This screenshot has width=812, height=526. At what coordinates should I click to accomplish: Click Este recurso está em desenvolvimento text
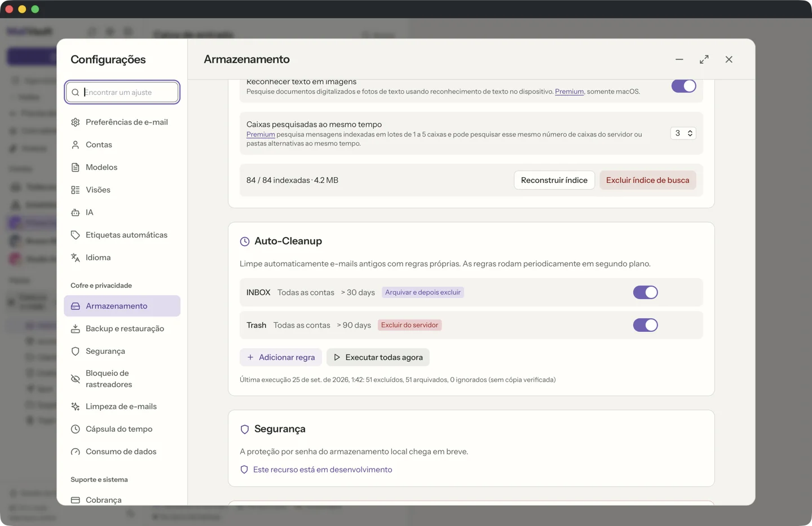[323, 470]
